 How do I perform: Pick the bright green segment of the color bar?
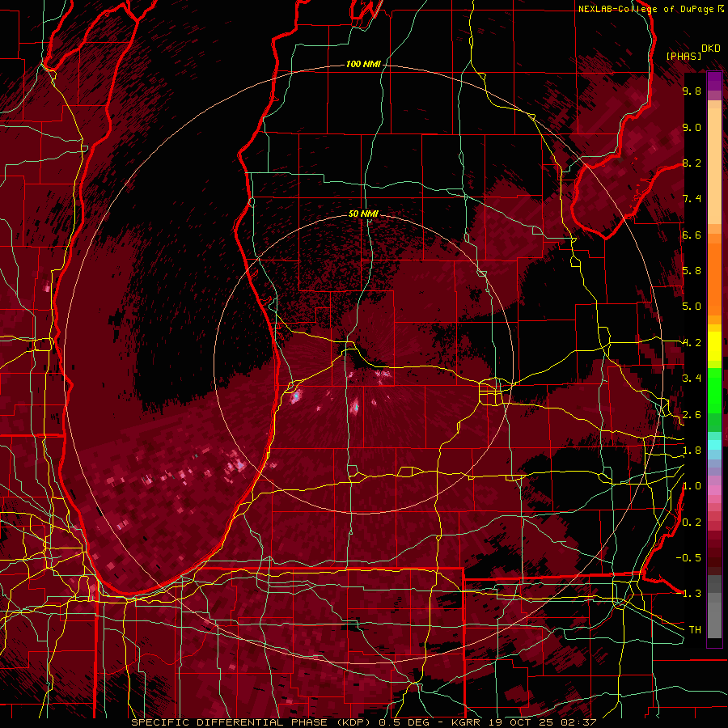[x=714, y=392]
